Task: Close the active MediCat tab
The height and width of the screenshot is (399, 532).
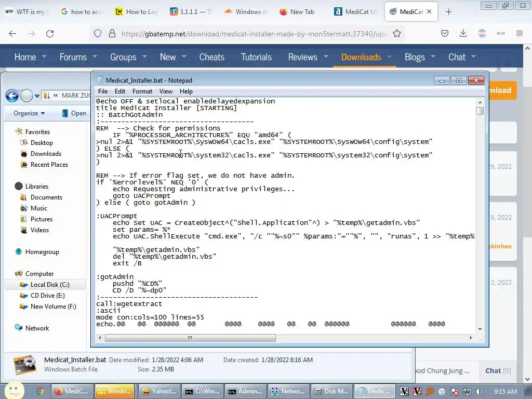Action: tap(429, 11)
